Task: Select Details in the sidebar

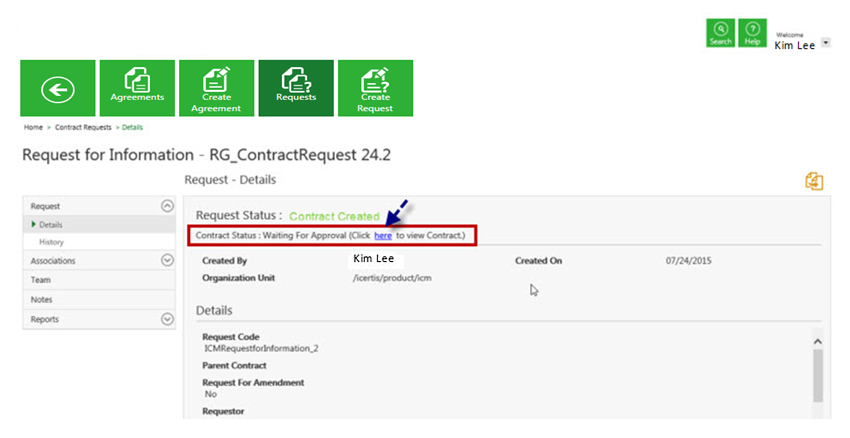Action: pos(51,225)
